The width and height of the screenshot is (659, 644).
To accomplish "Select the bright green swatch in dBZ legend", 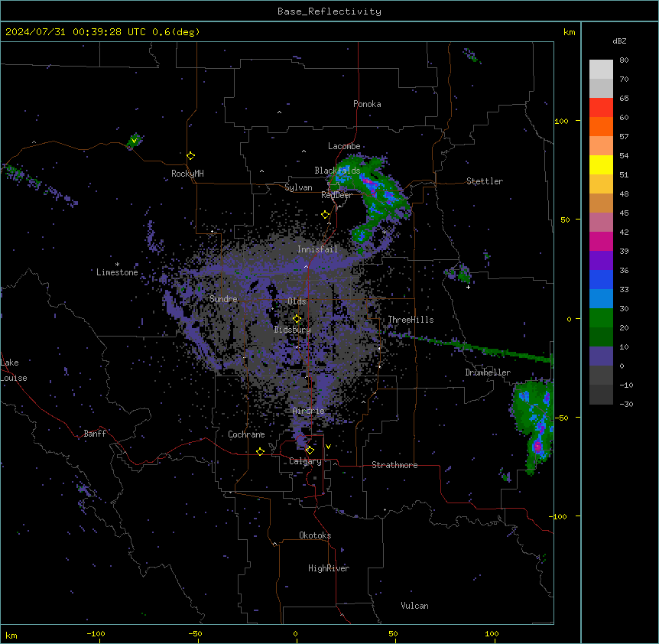I will point(601,318).
